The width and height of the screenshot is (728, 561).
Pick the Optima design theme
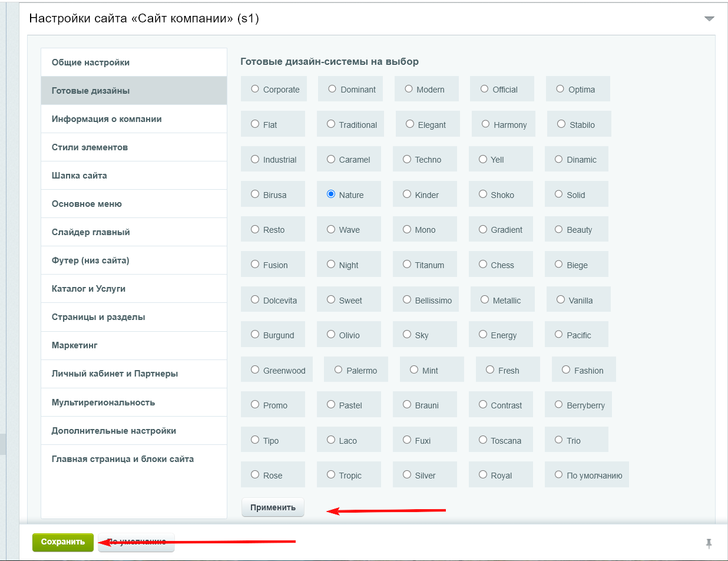click(x=560, y=89)
